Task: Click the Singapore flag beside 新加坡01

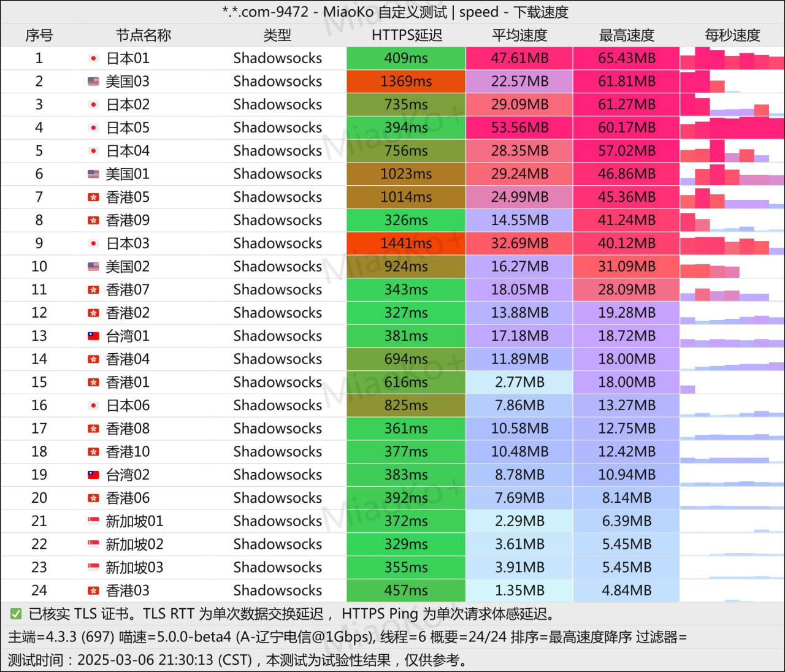Action: click(x=93, y=521)
